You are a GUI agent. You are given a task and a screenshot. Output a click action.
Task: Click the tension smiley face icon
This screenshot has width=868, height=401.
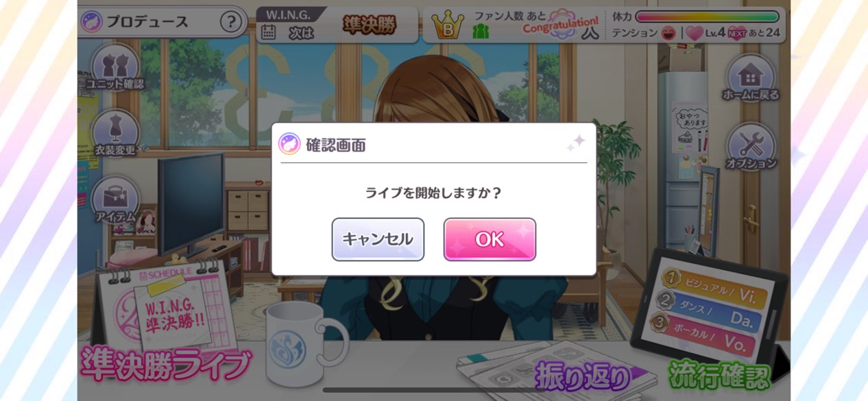click(668, 33)
